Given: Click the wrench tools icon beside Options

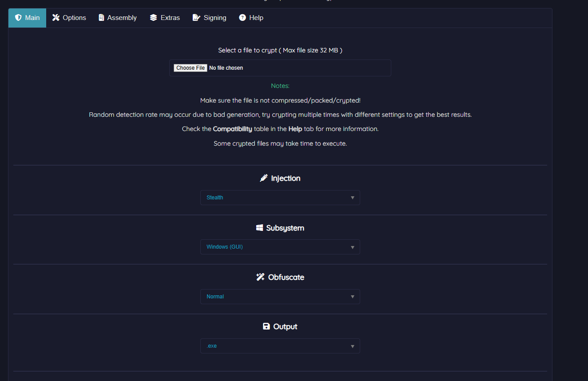Looking at the screenshot, I should pos(56,18).
